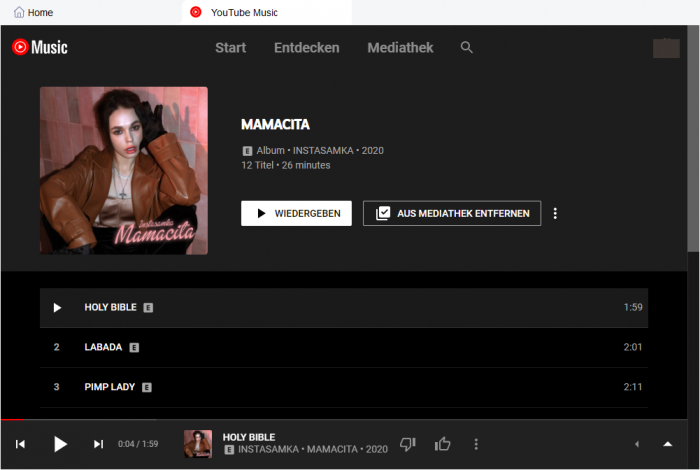Screen dimensions: 700x470
Task: Open album more options menu
Action: pyautogui.click(x=555, y=213)
